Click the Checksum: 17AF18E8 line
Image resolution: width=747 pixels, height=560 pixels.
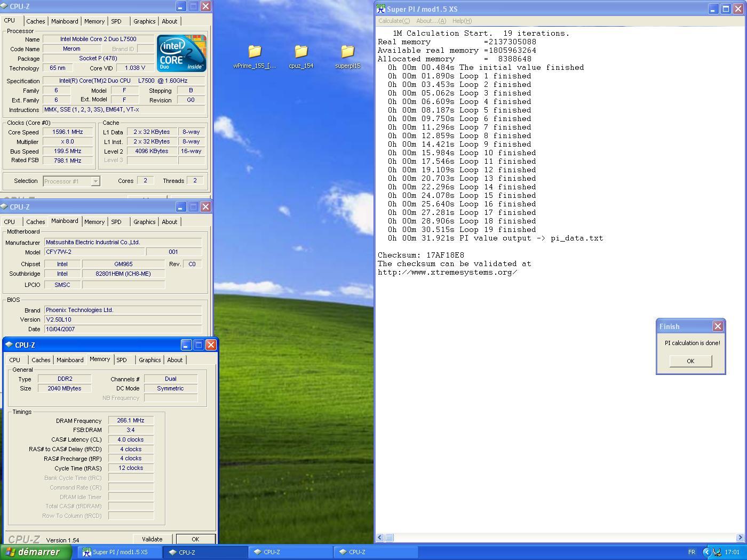(421, 255)
